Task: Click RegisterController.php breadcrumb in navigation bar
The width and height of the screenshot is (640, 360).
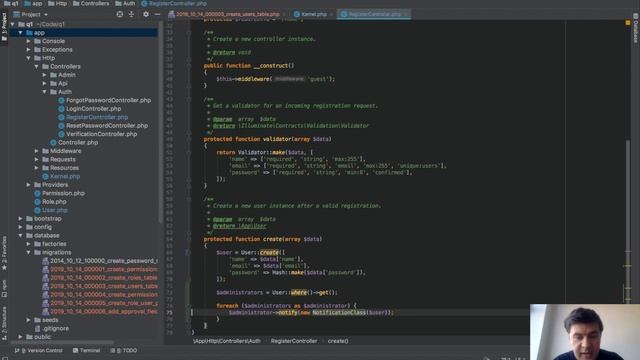Action: point(174,3)
